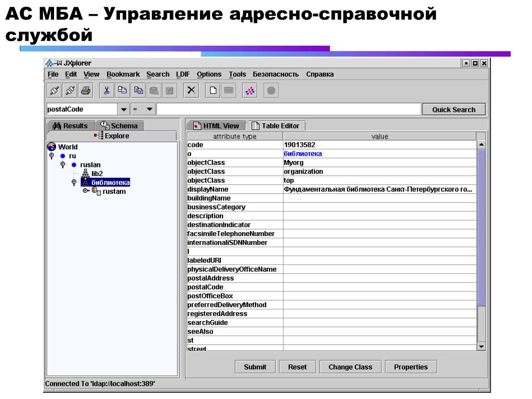Click the Refresh toolbar icon with colored dots
Screen dimensions: 532x399
coord(250,90)
